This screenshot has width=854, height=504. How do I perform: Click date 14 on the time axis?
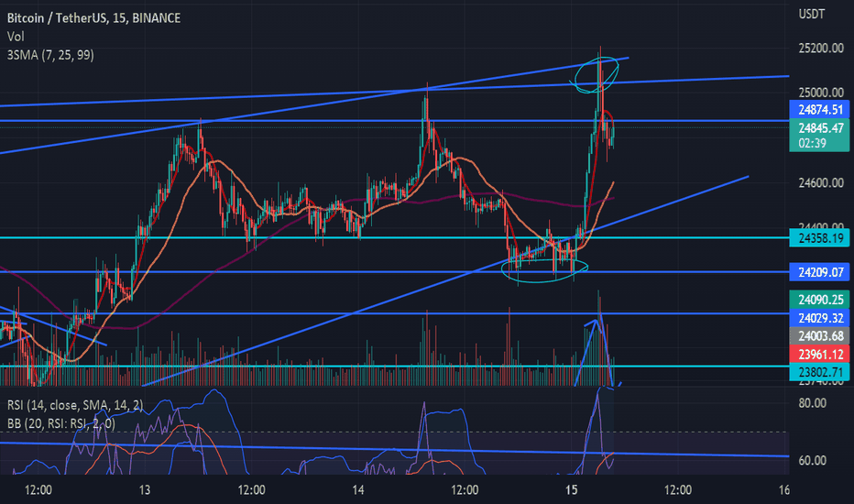(358, 490)
